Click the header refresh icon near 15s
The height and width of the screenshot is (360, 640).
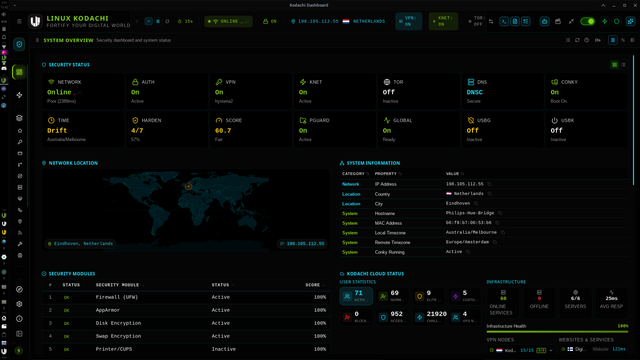pyautogui.click(x=167, y=21)
